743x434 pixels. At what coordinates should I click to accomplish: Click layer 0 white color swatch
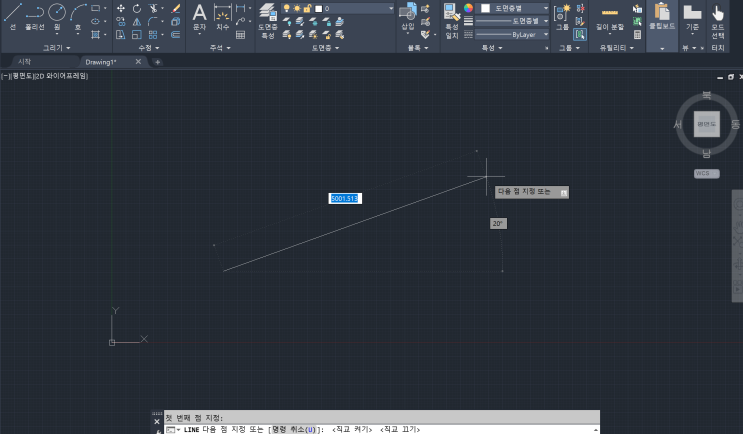pos(318,9)
